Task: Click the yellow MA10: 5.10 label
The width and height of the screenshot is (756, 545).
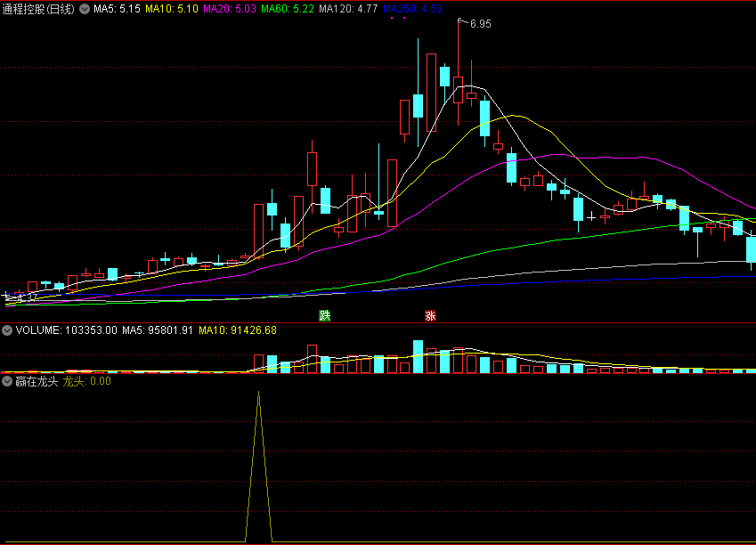Action: 172,9
